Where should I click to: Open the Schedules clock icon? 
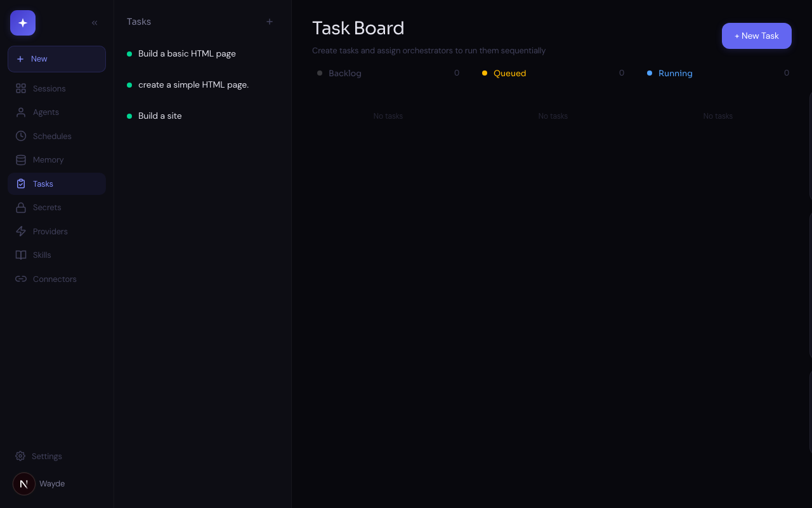21,136
